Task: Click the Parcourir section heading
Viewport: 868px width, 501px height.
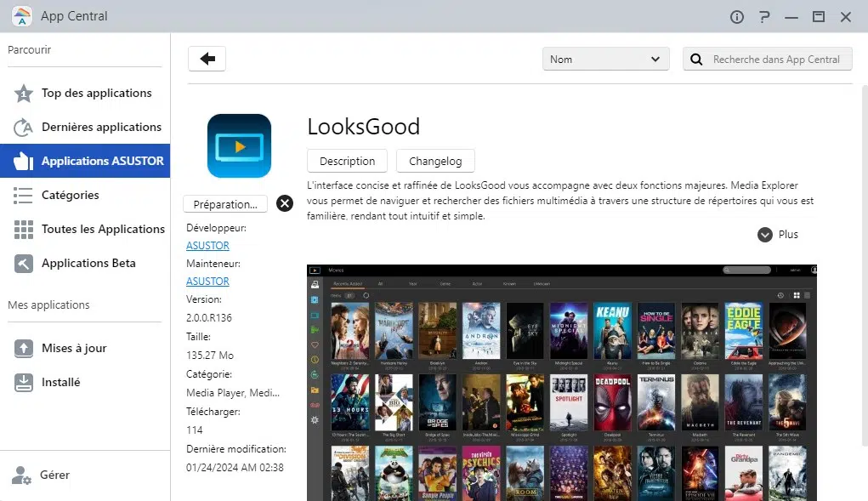Action: (30, 50)
